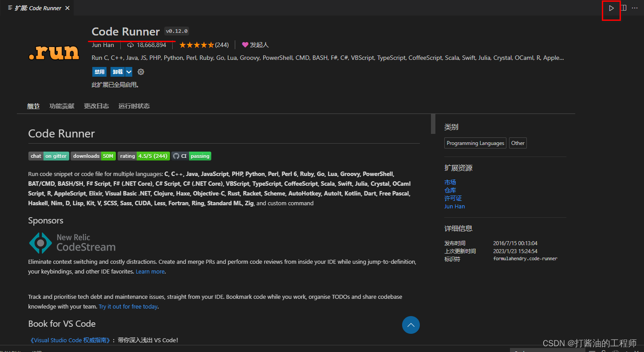The image size is (644, 352).
Task: Expand the dropdown arrow next to 卸载
Action: [x=129, y=72]
